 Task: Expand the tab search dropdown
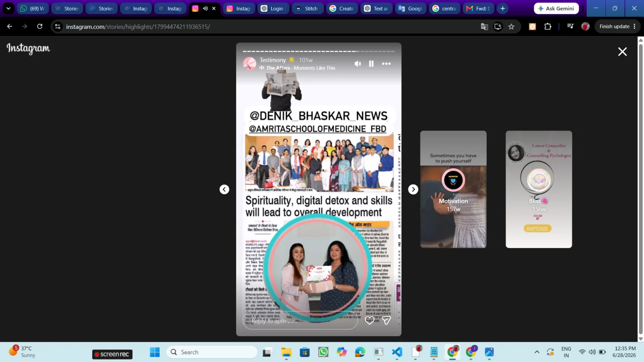(8, 8)
